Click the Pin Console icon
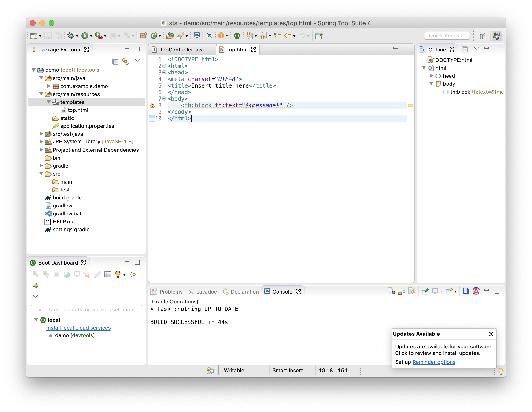This screenshot has height=412, width=532. point(425,291)
